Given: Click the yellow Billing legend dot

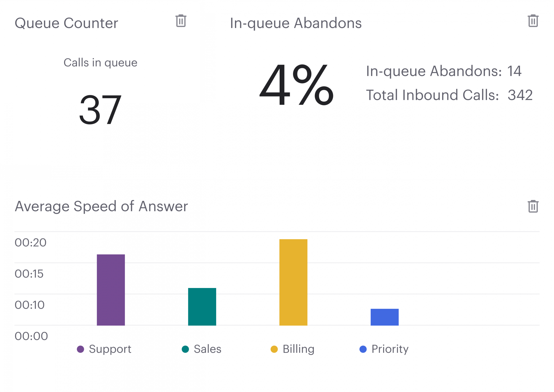Looking at the screenshot, I should coord(274,349).
